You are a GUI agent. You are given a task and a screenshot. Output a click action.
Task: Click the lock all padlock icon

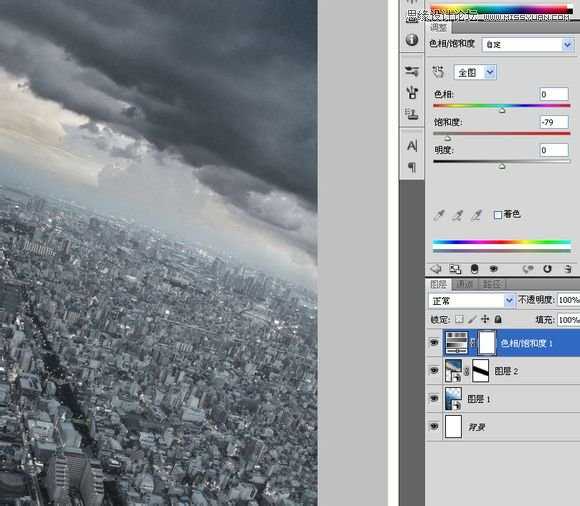tap(498, 319)
